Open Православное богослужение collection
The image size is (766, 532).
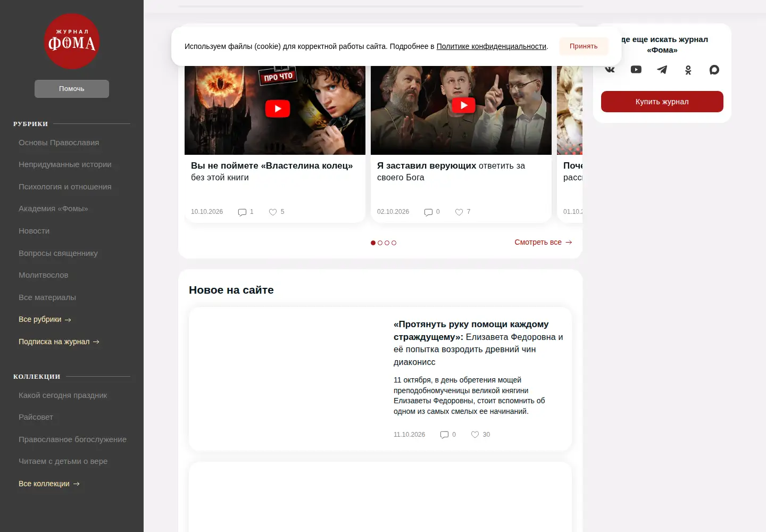coord(72,439)
